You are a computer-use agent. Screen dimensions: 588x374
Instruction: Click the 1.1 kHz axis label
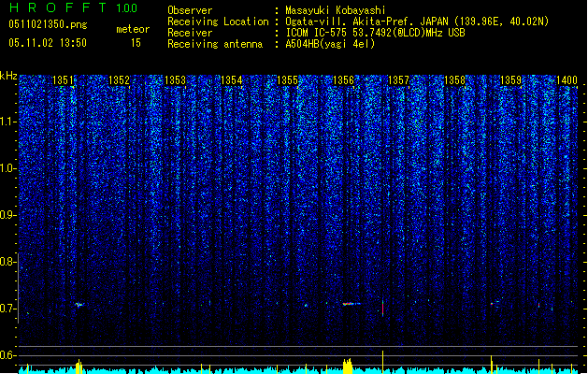point(8,122)
